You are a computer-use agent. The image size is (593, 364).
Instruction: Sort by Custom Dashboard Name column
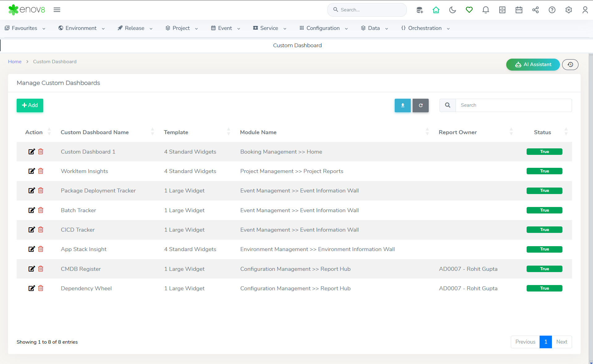(95, 132)
